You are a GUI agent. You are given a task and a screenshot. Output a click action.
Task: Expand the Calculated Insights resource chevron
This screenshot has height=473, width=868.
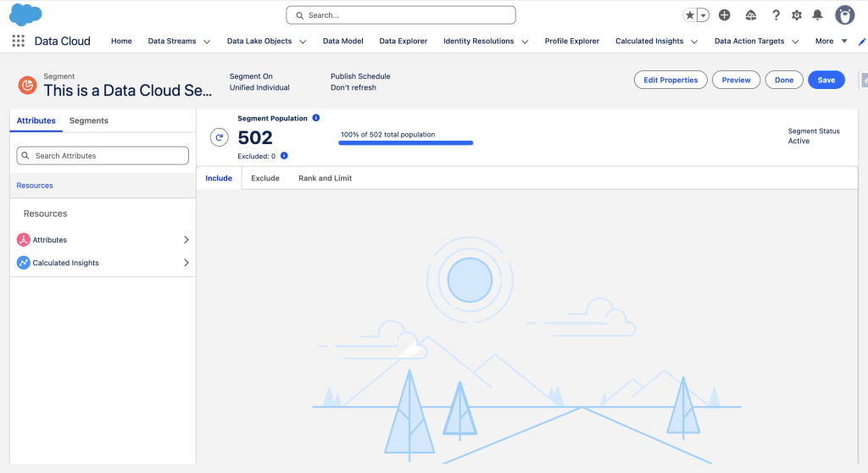click(186, 263)
